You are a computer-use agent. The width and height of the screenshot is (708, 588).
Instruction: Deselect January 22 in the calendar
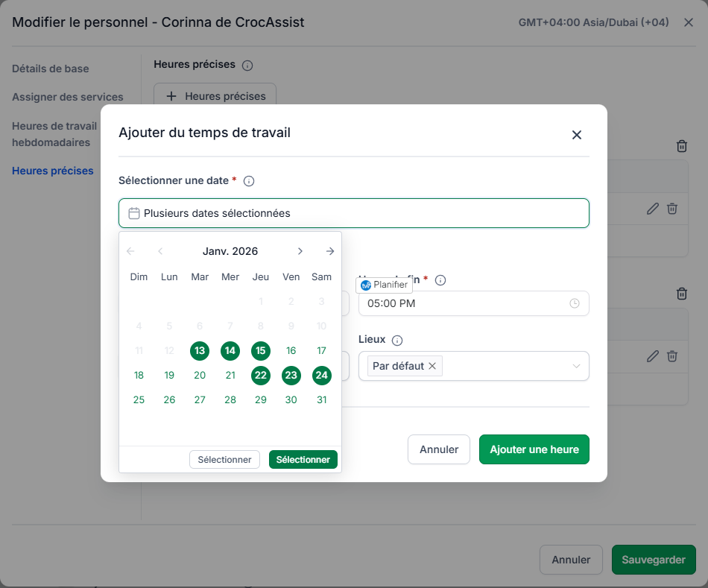click(261, 376)
